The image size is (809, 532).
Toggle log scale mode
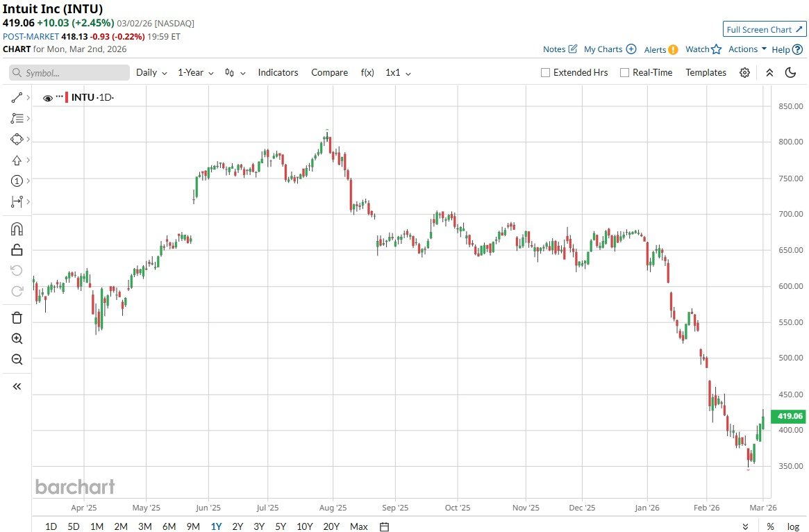[793, 526]
